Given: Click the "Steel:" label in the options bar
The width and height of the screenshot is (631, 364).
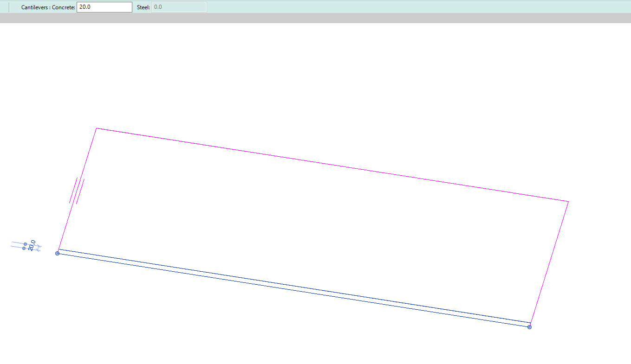Looking at the screenshot, I should 143,7.
